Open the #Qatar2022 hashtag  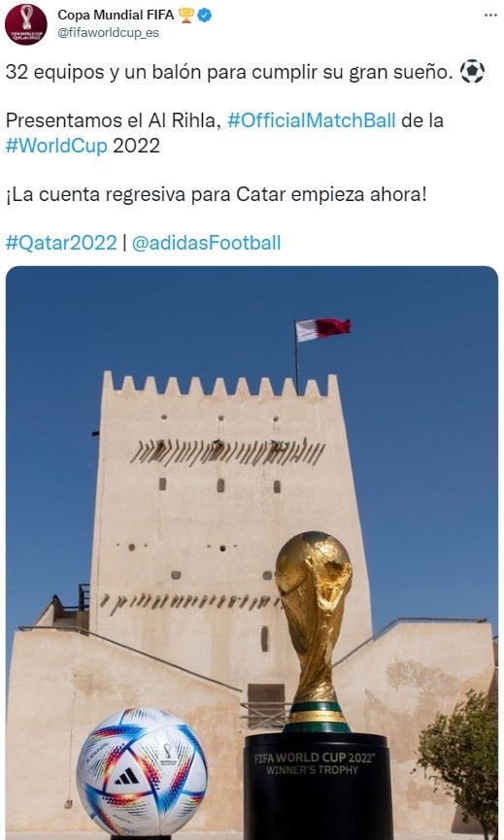point(61,243)
